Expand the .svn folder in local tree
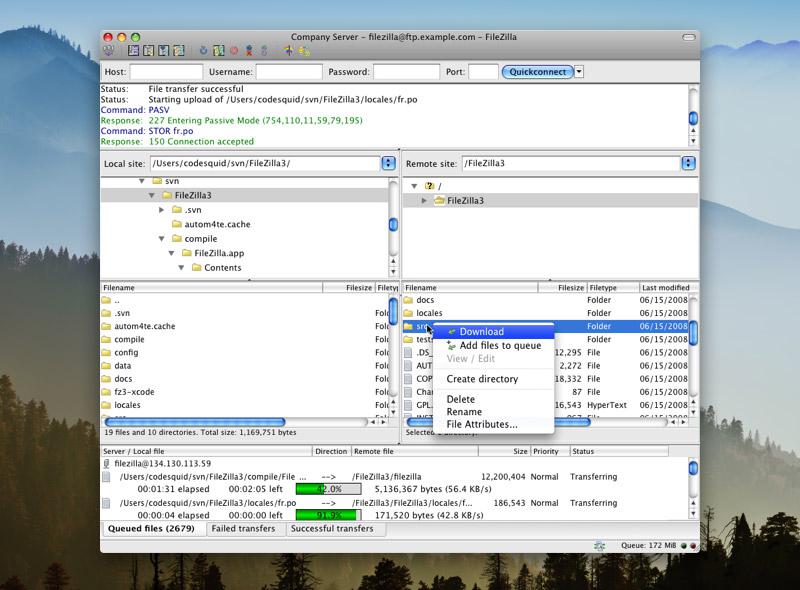The width and height of the screenshot is (800, 590). [x=161, y=210]
